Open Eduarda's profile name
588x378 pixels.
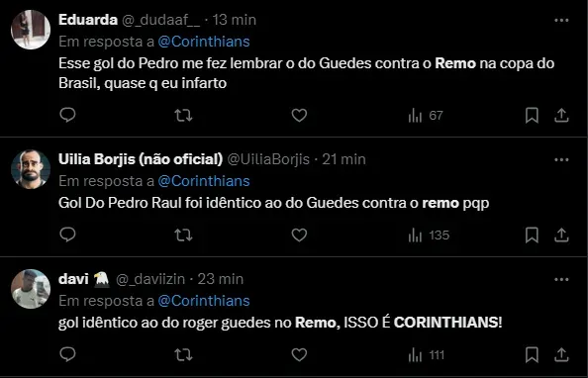pos(88,20)
